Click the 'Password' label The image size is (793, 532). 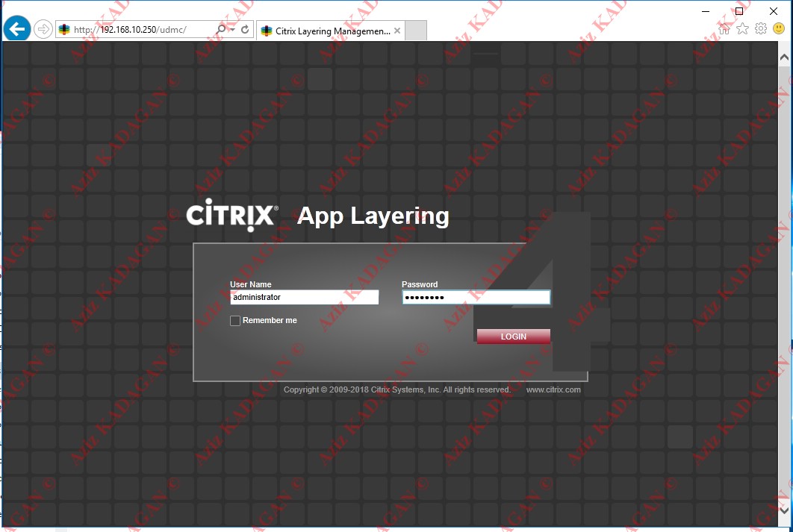[x=420, y=284]
